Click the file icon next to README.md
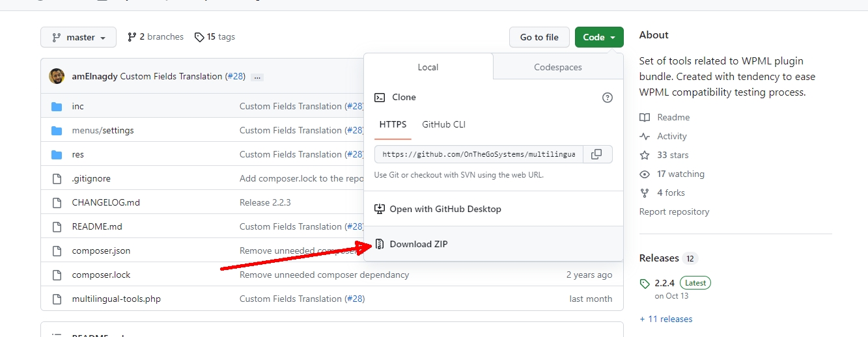 (57, 226)
